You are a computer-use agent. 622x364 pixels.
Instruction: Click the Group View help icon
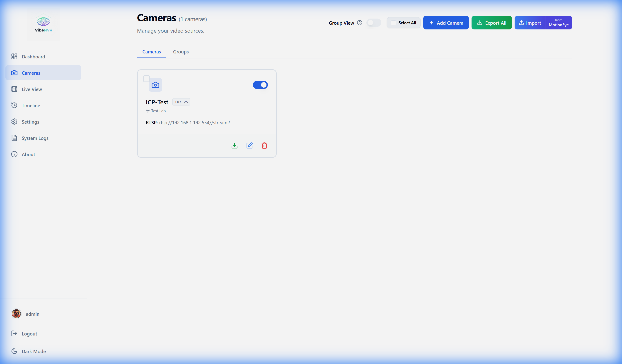pos(360,23)
